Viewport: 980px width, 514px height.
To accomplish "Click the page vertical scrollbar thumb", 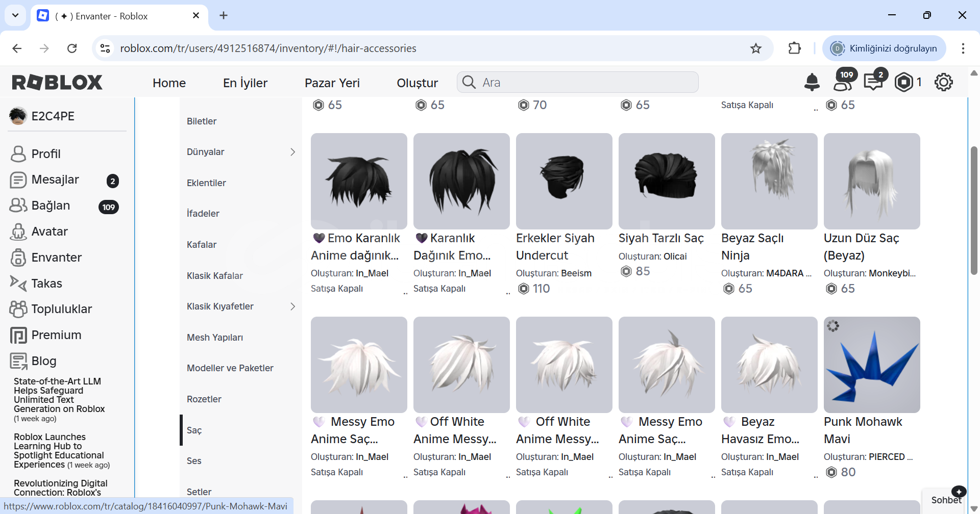I will [974, 210].
